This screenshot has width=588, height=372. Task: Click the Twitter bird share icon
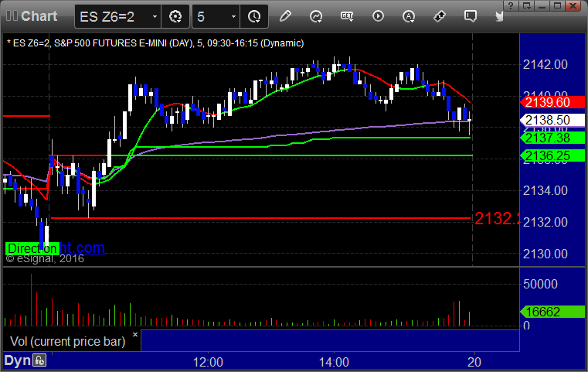pyautogui.click(x=499, y=16)
